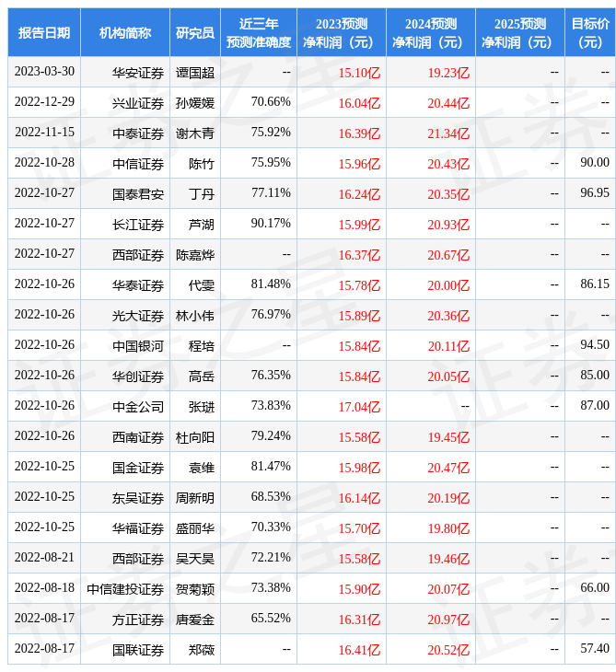616x672 pixels.
Task: Select institution 华泰证券
Action: pos(138,286)
